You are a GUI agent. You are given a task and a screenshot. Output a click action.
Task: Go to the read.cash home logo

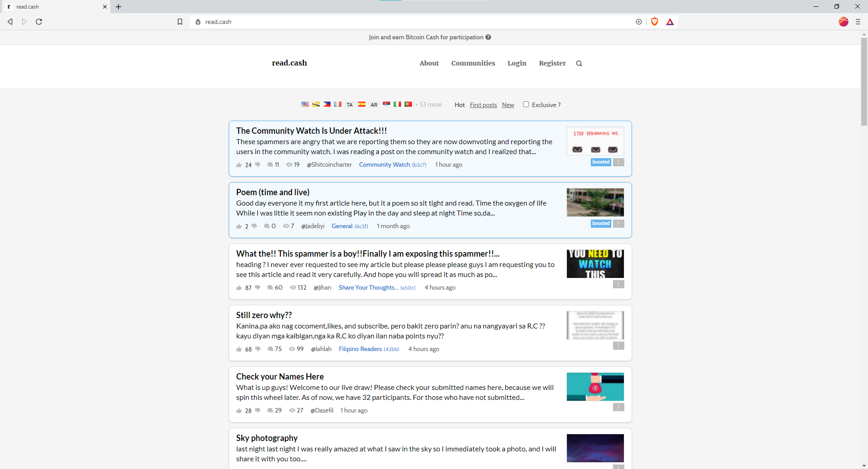[x=289, y=63]
